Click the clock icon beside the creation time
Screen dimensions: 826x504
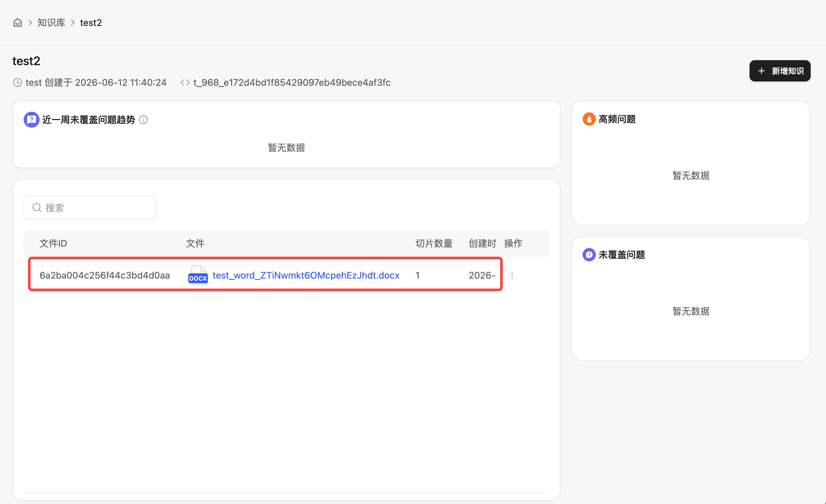click(x=17, y=82)
